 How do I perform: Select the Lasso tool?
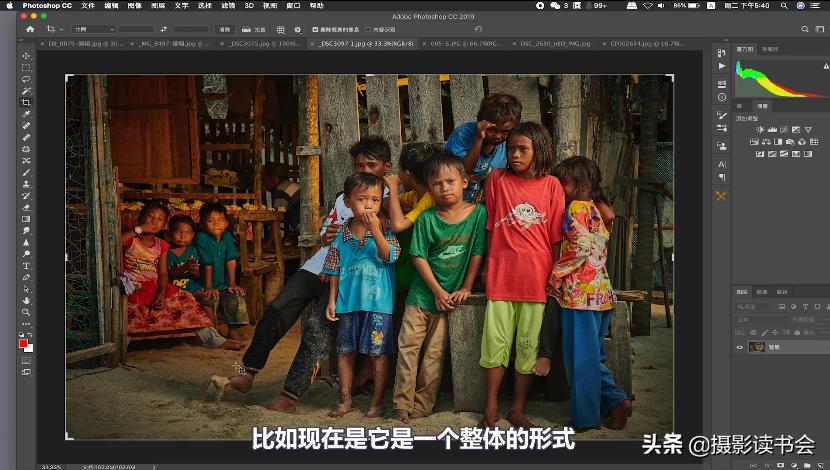(26, 79)
